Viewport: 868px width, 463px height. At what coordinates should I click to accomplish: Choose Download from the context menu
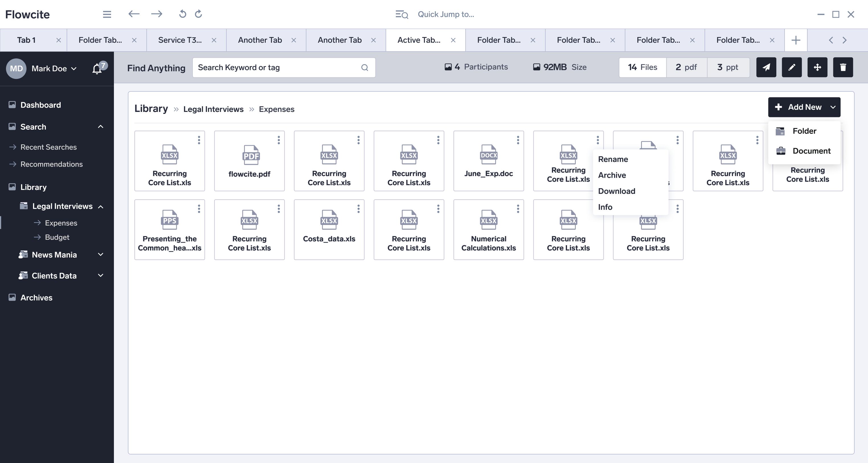pyautogui.click(x=616, y=191)
